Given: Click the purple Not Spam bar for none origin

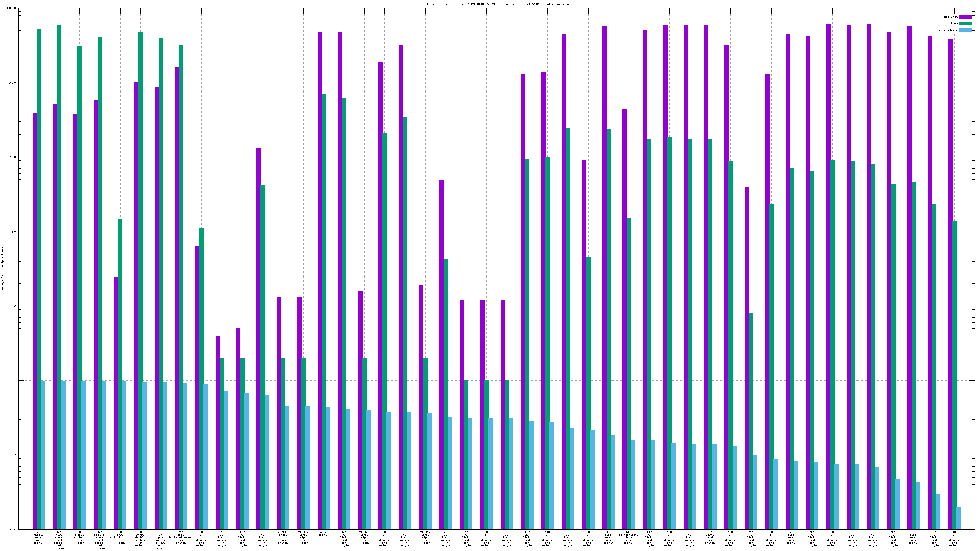Looking at the screenshot, I should 320,266.
